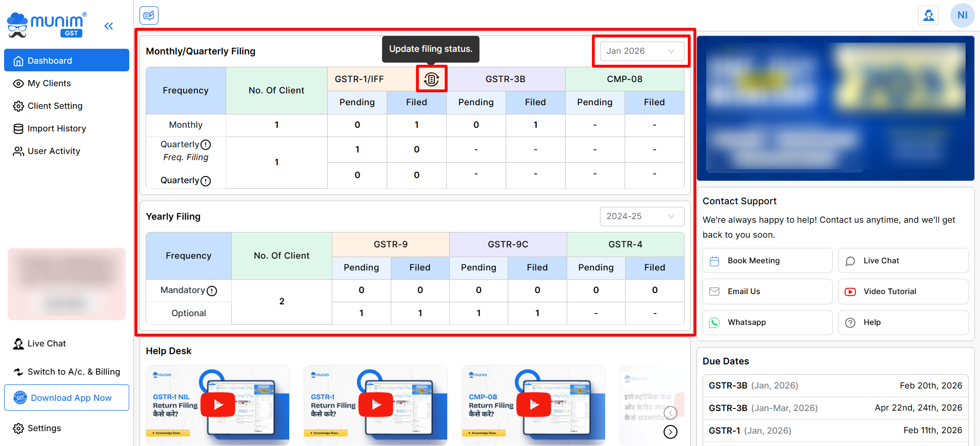Open Import History page
The height and width of the screenshot is (446, 980).
coord(56,128)
